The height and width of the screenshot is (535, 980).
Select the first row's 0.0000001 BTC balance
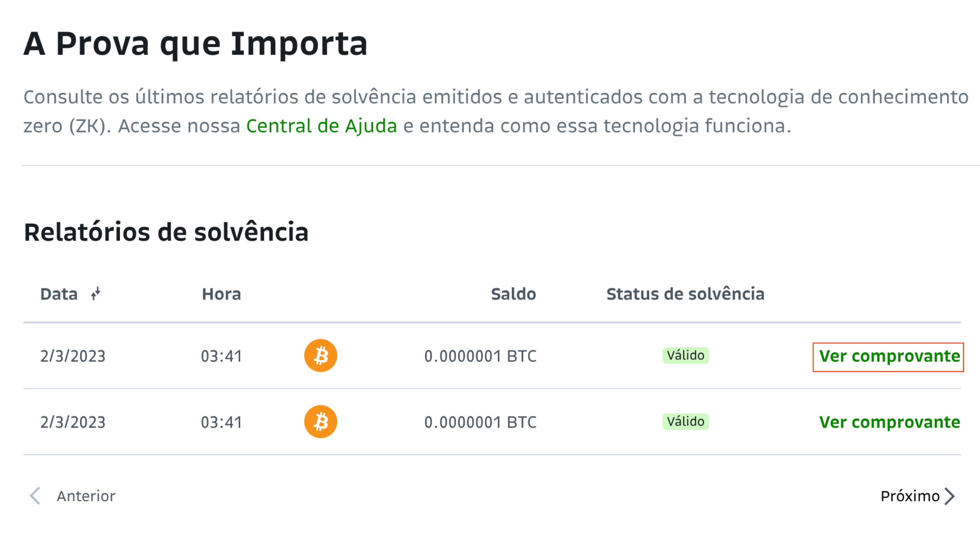(x=480, y=356)
